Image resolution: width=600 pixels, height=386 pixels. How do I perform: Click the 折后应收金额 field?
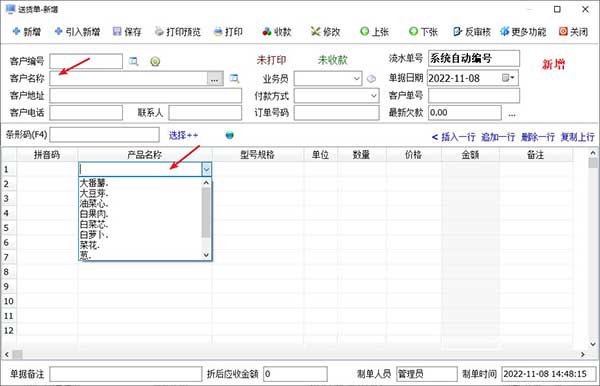[295, 374]
